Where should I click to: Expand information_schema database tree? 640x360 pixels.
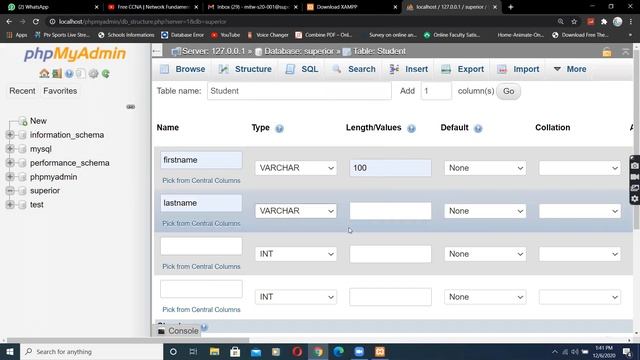tap(10, 135)
